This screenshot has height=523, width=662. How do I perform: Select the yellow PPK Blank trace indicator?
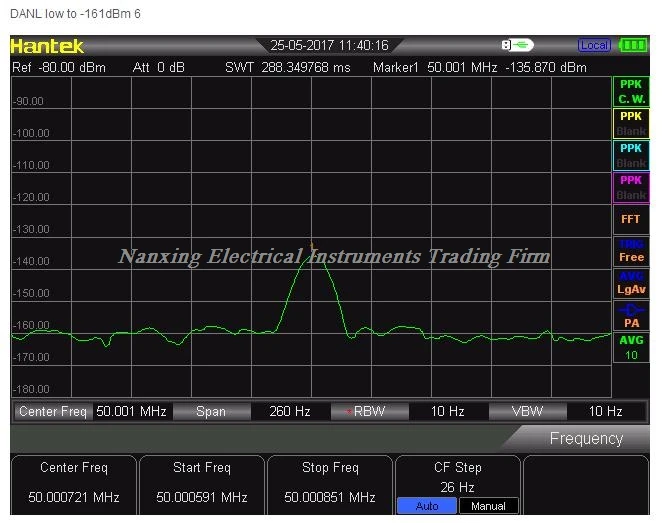[x=631, y=124]
